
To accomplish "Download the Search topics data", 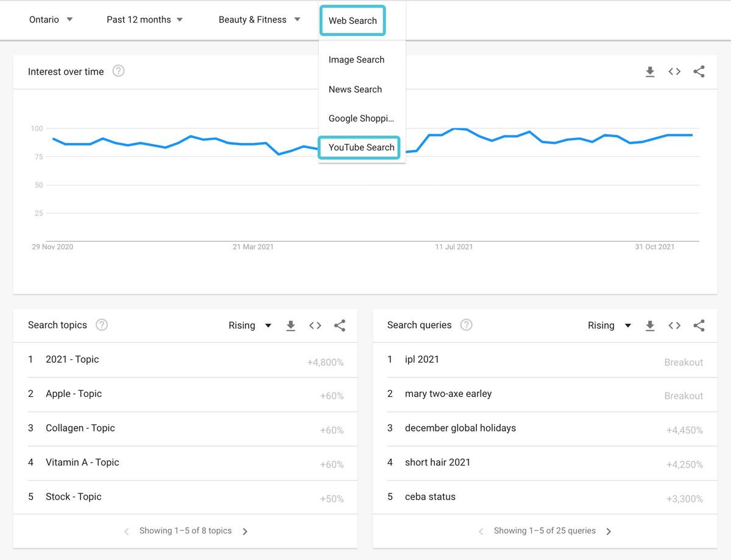I will [291, 326].
